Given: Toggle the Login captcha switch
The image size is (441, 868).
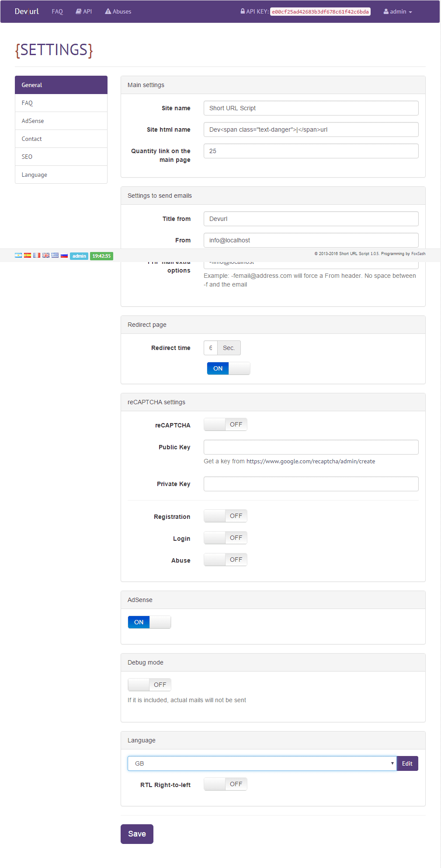Looking at the screenshot, I should [x=226, y=538].
